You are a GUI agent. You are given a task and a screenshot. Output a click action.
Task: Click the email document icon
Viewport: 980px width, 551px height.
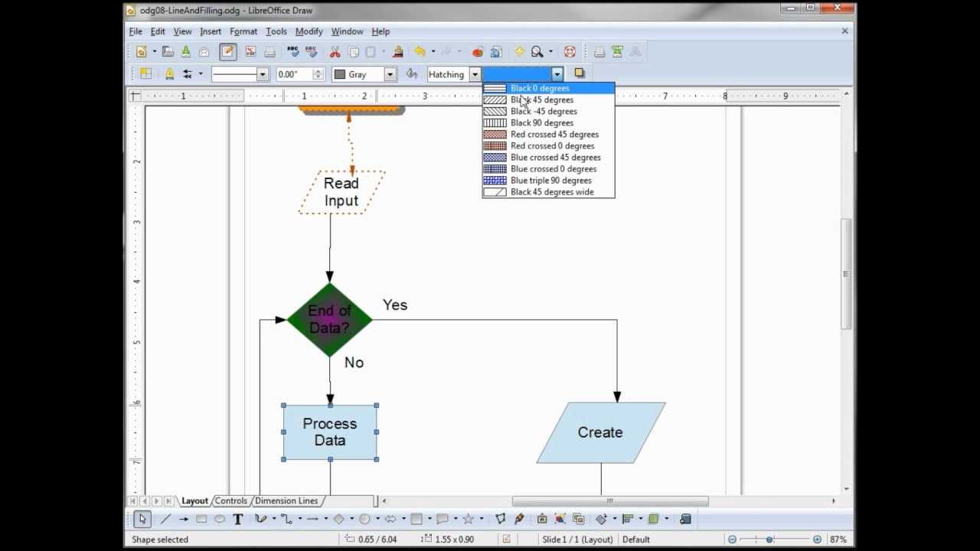204,52
